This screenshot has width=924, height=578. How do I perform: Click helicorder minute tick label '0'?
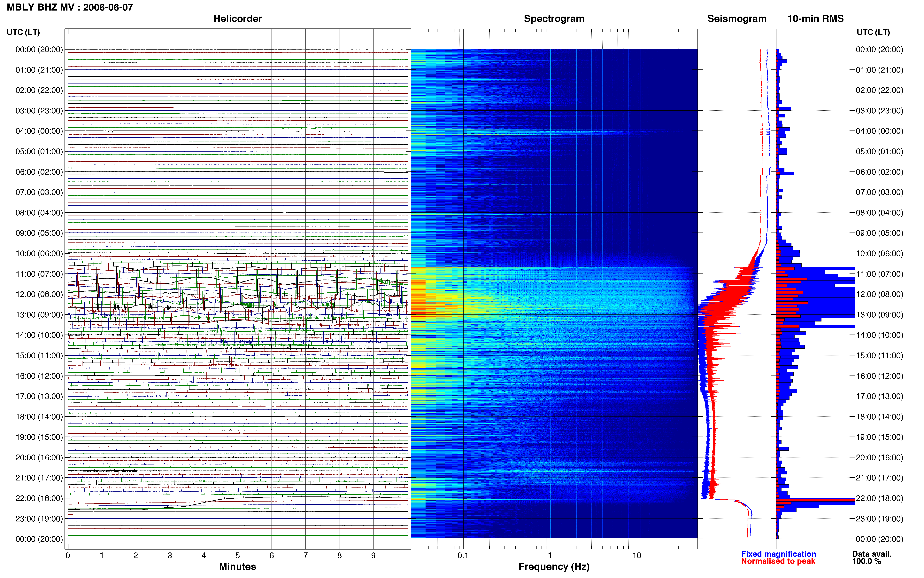point(68,555)
